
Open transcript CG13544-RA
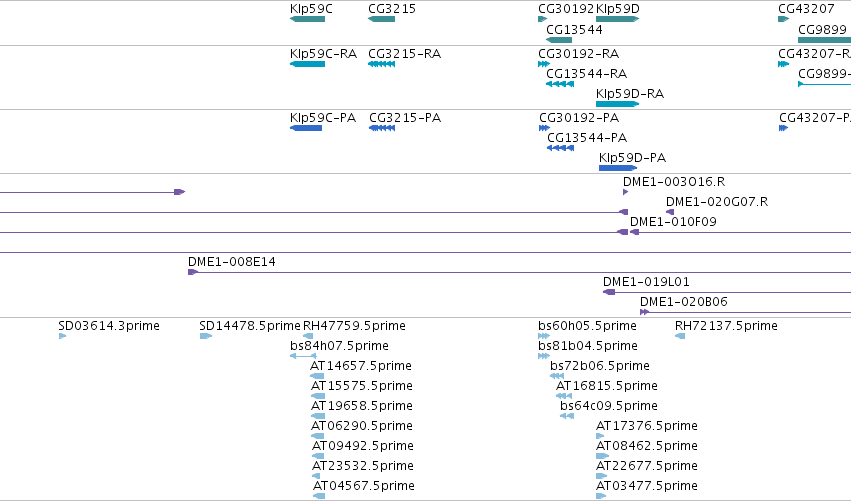(x=560, y=84)
